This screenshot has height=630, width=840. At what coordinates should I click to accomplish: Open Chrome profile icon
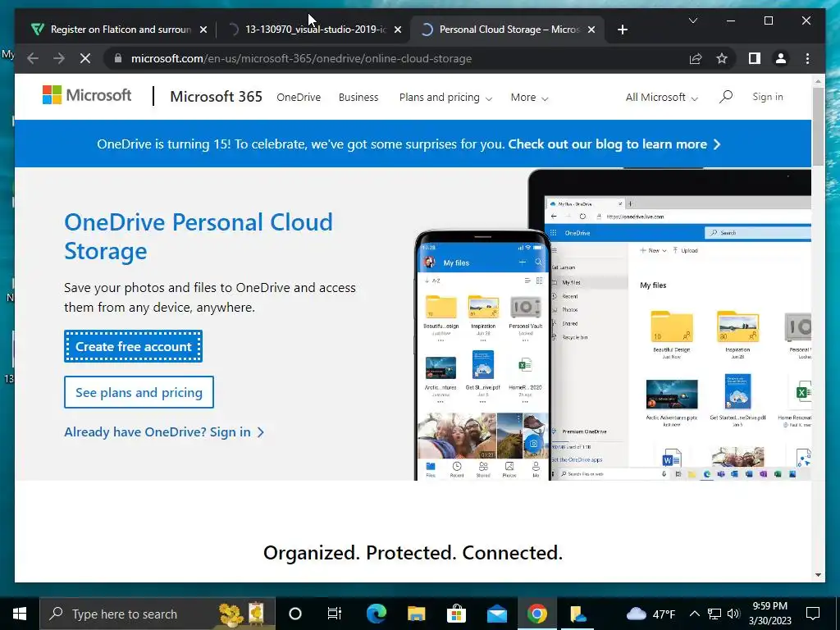(781, 58)
